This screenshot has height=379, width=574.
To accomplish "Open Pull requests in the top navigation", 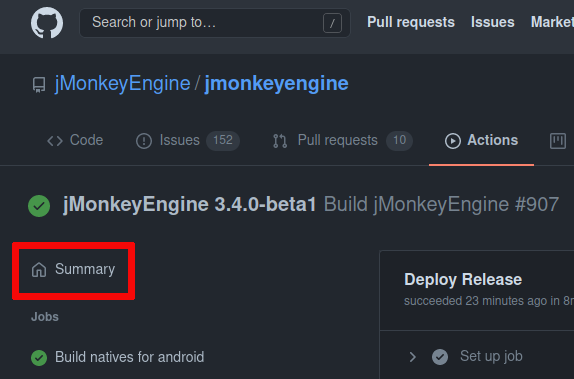I will tap(411, 22).
